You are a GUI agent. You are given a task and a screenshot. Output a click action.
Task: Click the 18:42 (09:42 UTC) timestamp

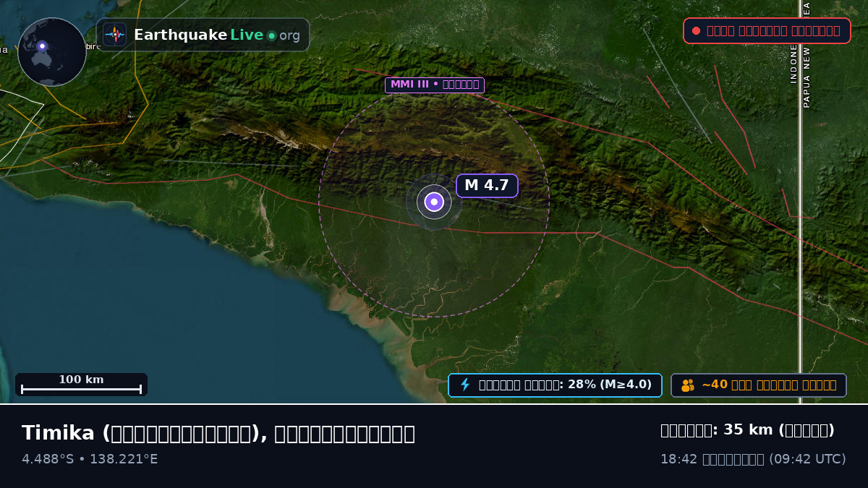tap(753, 459)
